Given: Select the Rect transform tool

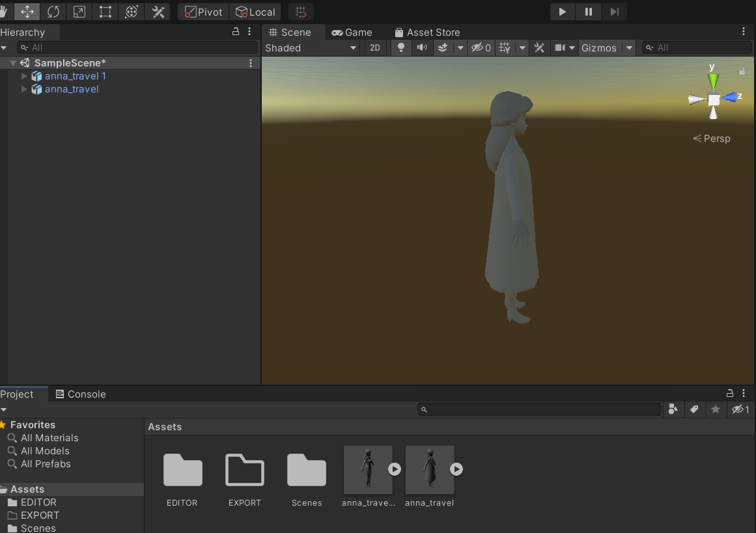Looking at the screenshot, I should point(105,12).
